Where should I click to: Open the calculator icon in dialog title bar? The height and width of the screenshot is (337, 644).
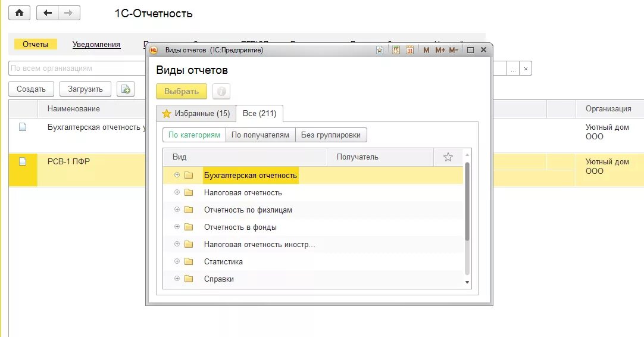tap(396, 50)
